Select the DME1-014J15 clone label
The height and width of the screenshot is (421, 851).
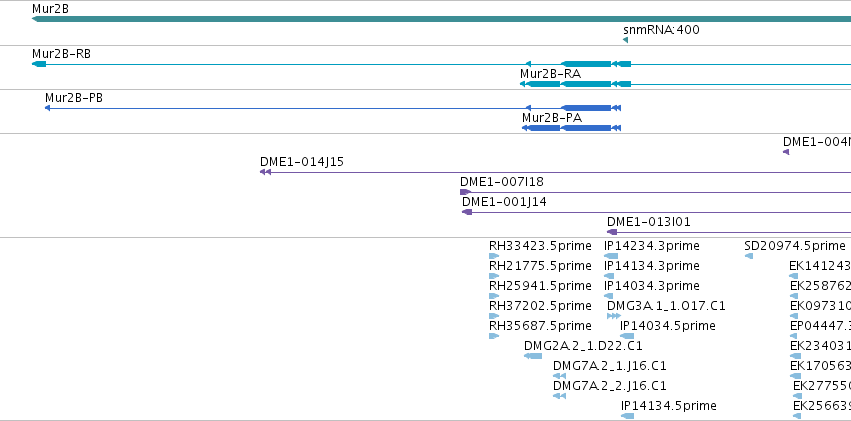[302, 162]
